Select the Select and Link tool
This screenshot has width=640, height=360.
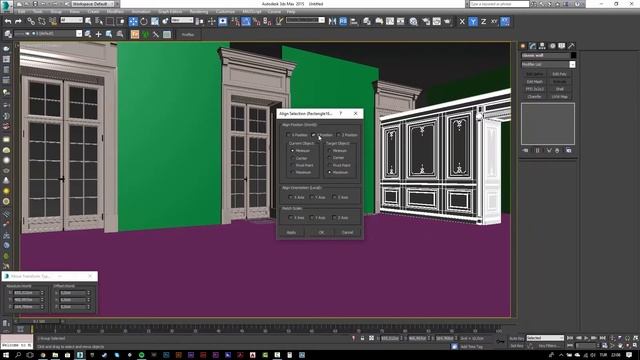(x=31, y=21)
